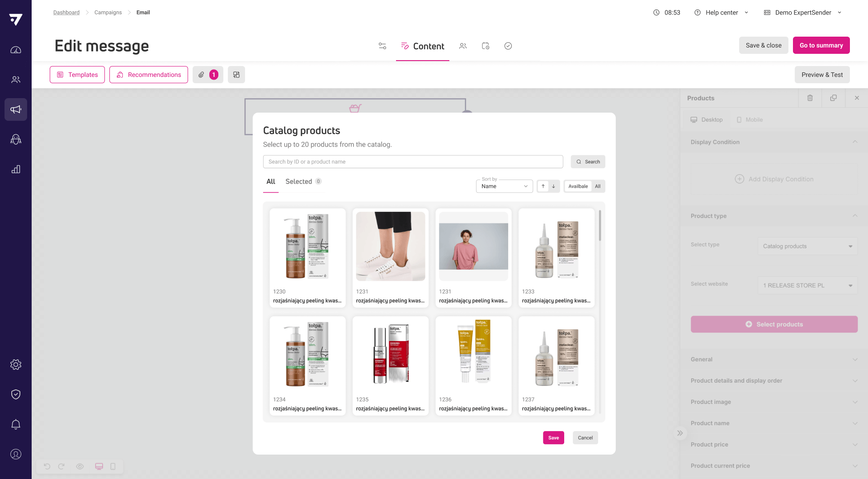Collapse the side panel with double chevron
Viewport: 868px width, 479px height.
click(x=680, y=433)
